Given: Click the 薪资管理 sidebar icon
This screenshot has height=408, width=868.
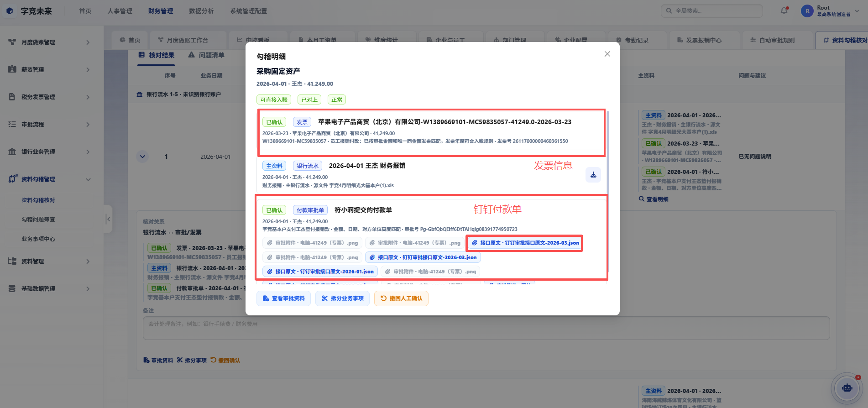Looking at the screenshot, I should coord(12,69).
